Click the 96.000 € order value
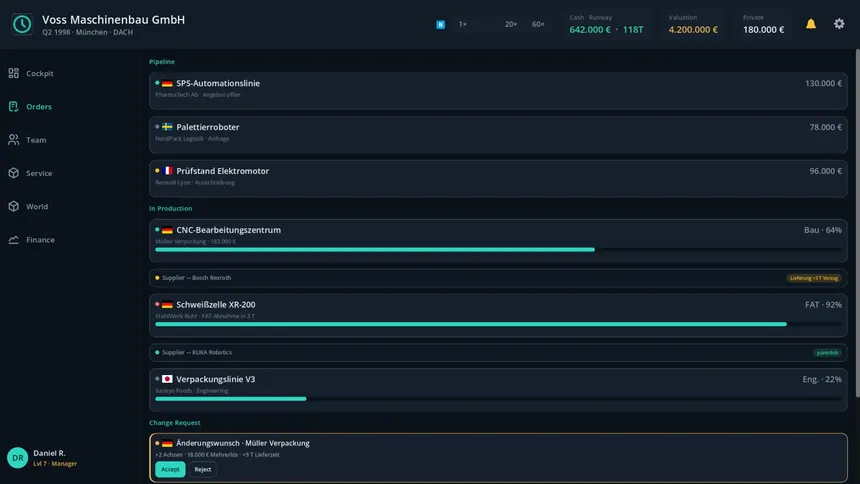This screenshot has height=484, width=860. (x=825, y=171)
